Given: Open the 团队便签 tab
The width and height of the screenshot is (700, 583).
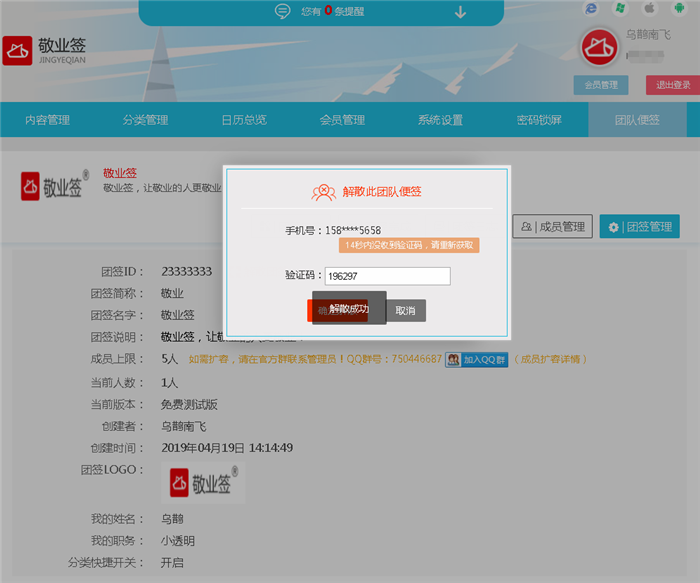Looking at the screenshot, I should tap(638, 120).
